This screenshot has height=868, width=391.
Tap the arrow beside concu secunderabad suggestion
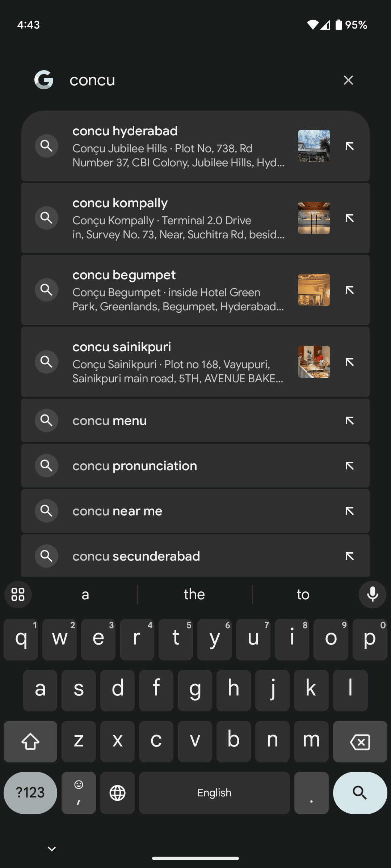click(x=349, y=556)
